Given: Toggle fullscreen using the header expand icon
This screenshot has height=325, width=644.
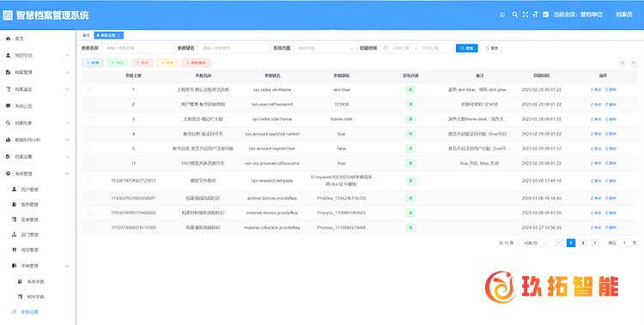Looking at the screenshot, I should point(526,15).
